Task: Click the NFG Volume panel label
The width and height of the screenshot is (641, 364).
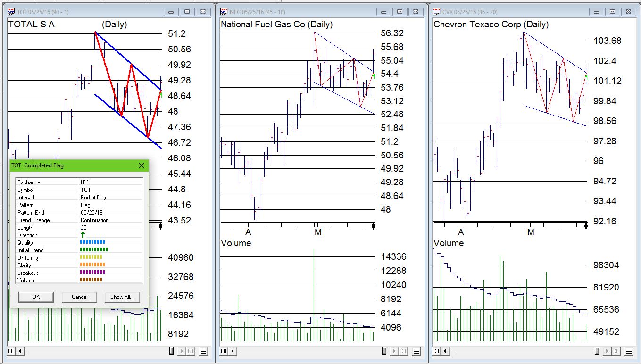Action: [x=236, y=243]
